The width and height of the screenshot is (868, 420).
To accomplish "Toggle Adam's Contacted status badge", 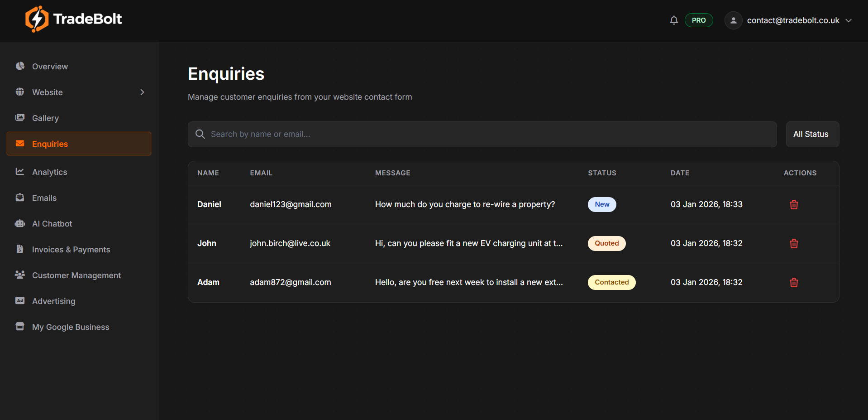I will pos(611,282).
